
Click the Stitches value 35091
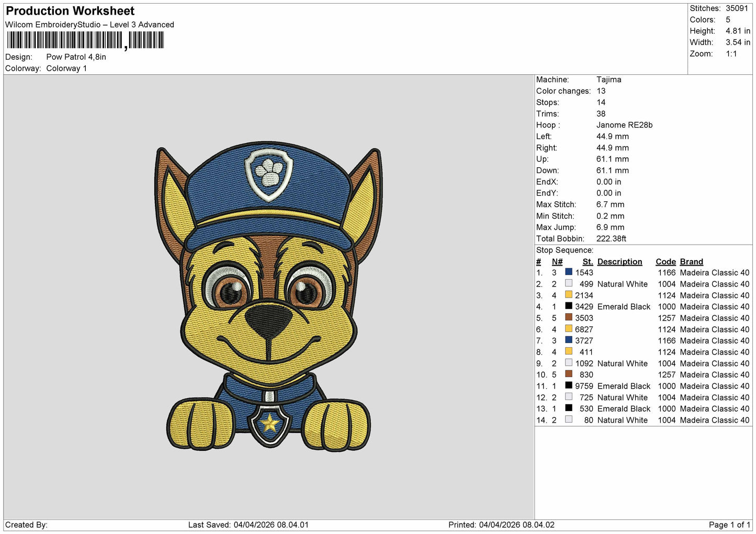[737, 8]
